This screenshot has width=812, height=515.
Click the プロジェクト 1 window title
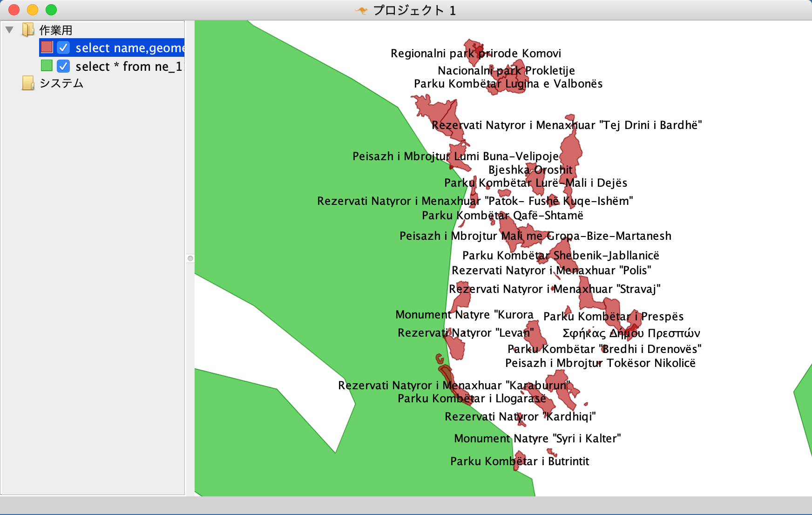pos(414,10)
